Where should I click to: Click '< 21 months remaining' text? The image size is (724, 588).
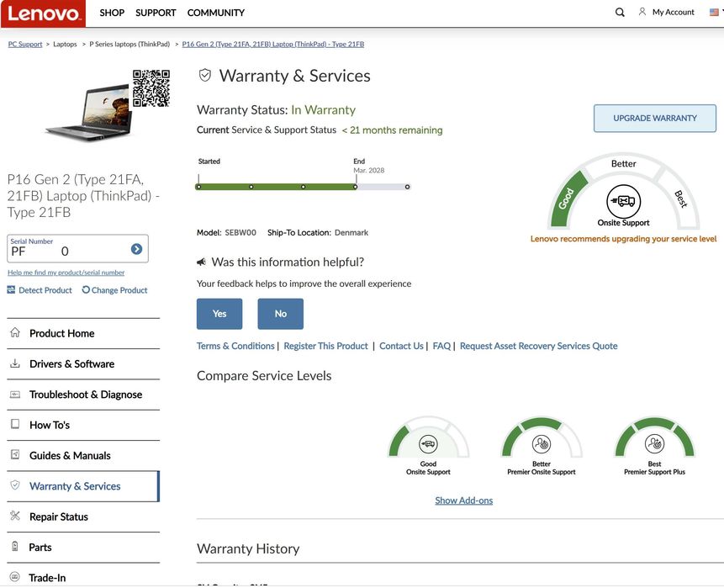tap(392, 130)
